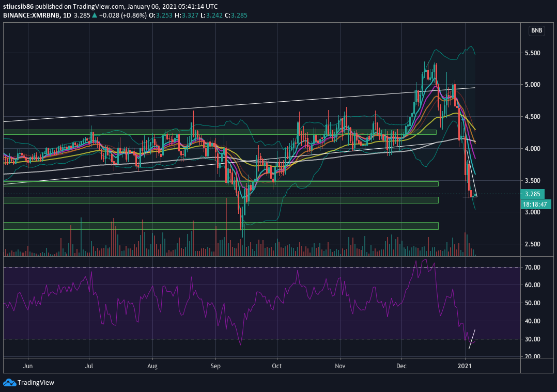The image size is (557, 392).
Task: Click the low value L:3.242
Action: point(211,15)
